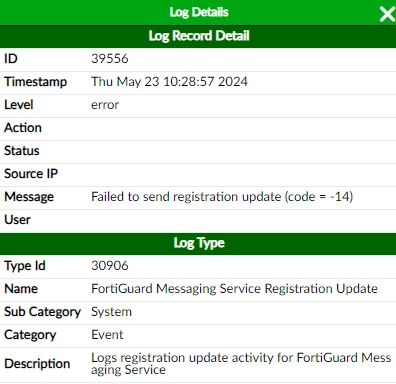Select the Level value error
The width and height of the screenshot is (396, 384).
pos(105,105)
